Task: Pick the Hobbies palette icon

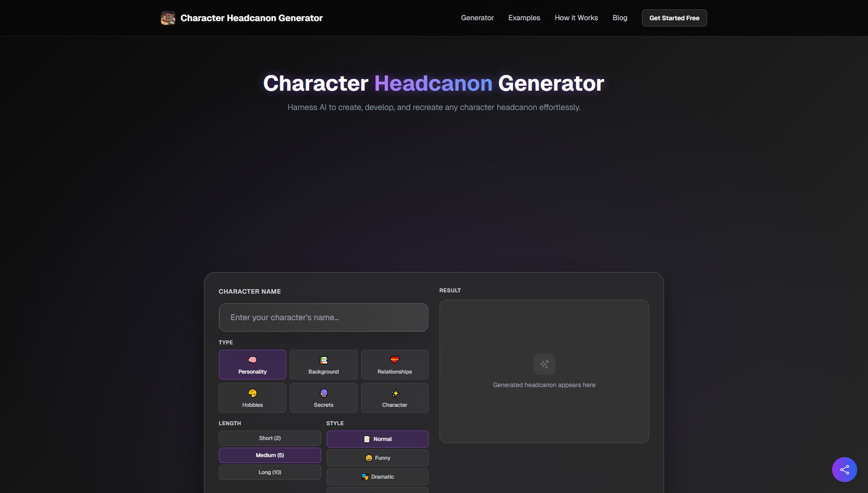Action: tap(252, 392)
